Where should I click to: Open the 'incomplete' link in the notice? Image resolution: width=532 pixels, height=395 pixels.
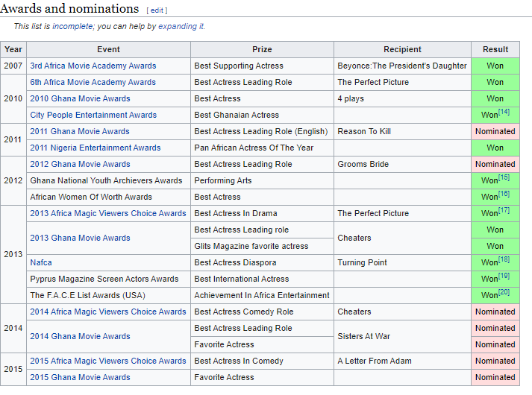[x=72, y=26]
